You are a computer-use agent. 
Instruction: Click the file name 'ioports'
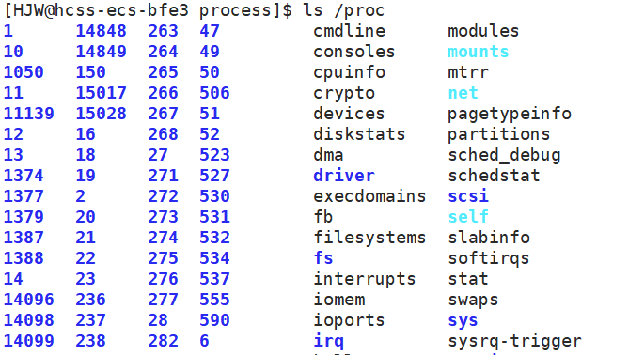350,320
